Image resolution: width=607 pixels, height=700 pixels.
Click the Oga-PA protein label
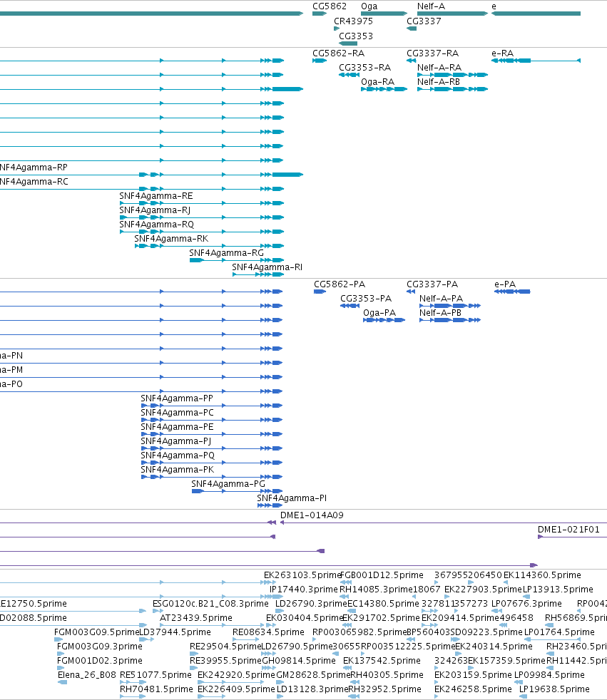tap(379, 313)
